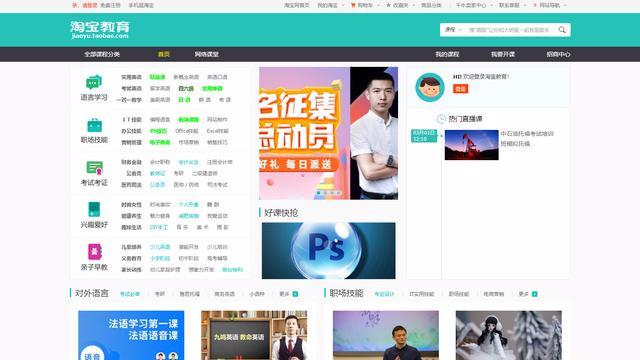Click the 司法考试 link under 考试考证
This screenshot has width=640, height=360.
pyautogui.click(x=217, y=185)
